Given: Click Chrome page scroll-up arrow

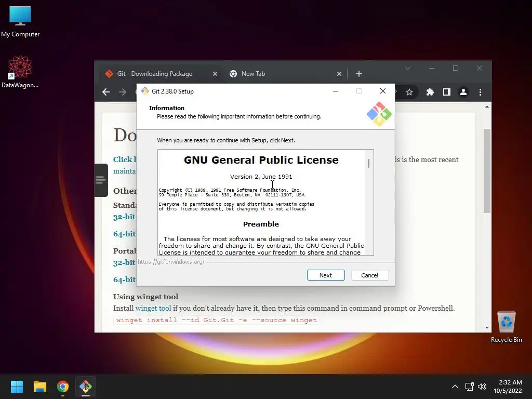Looking at the screenshot, I should pyautogui.click(x=487, y=107).
